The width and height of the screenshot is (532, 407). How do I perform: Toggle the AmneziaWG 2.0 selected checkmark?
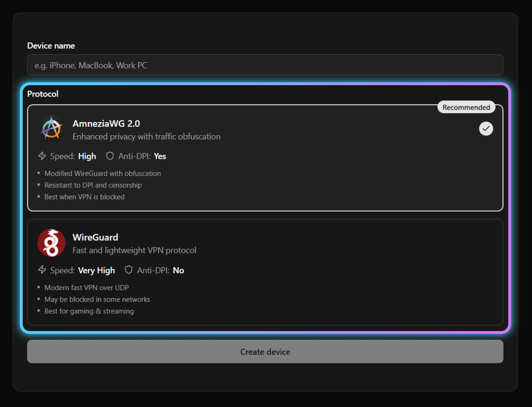click(x=486, y=128)
